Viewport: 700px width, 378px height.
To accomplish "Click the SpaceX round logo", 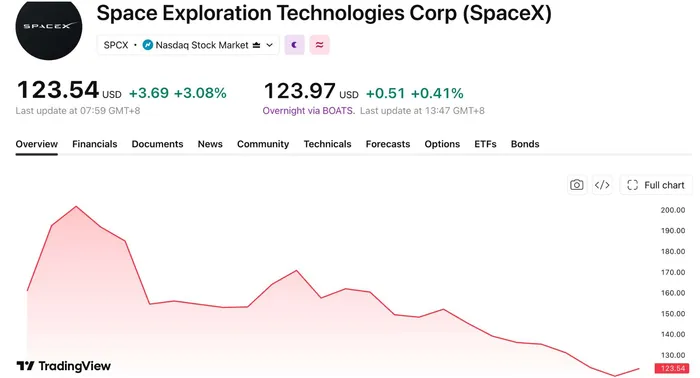I will pyautogui.click(x=49, y=29).
